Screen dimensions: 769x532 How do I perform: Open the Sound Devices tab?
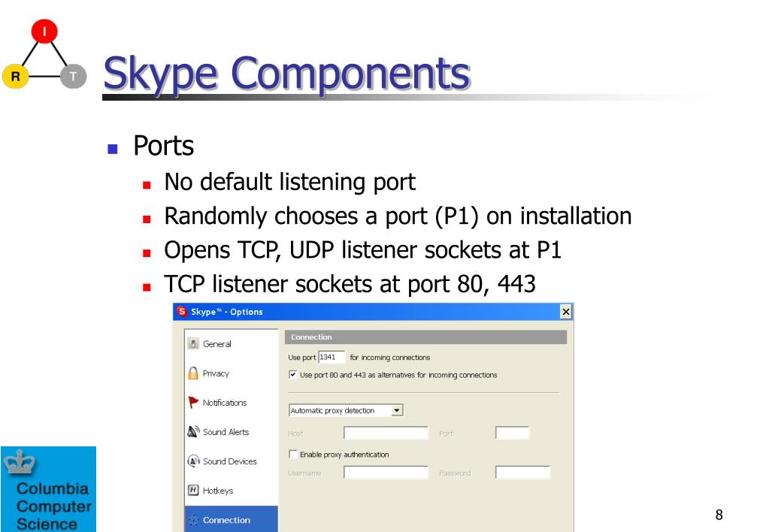tap(229, 461)
